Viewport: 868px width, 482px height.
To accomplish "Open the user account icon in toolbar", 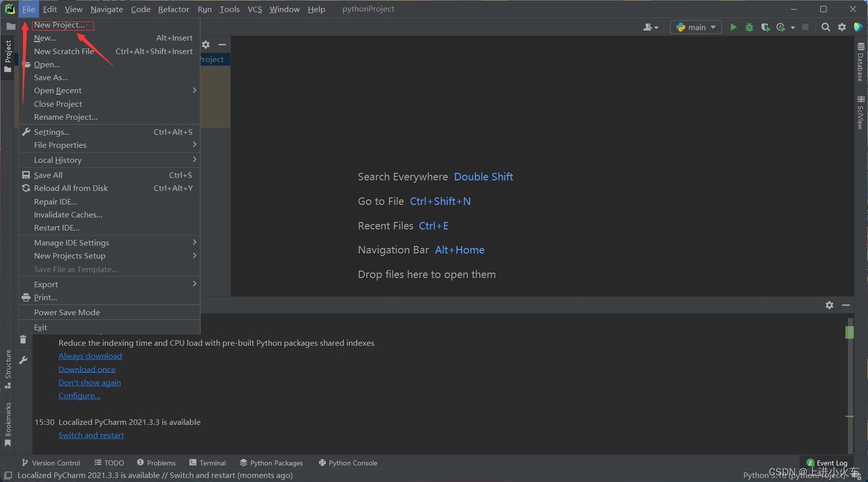I will (650, 27).
